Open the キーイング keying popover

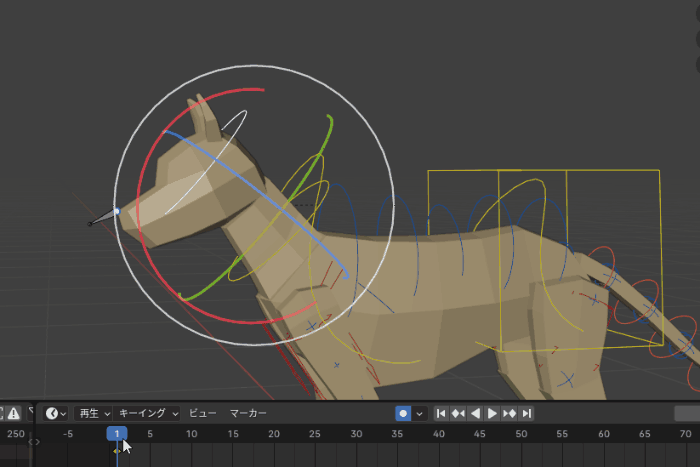(x=146, y=413)
